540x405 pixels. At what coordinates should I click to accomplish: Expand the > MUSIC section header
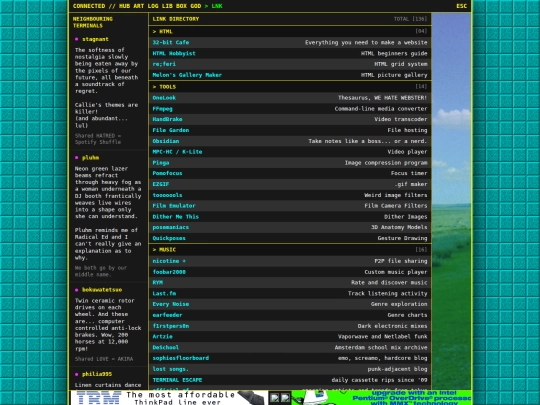click(290, 250)
